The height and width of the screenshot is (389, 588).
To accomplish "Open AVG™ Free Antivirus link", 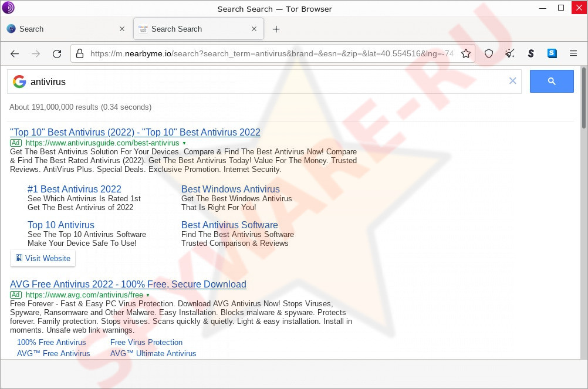I will pos(53,353).
